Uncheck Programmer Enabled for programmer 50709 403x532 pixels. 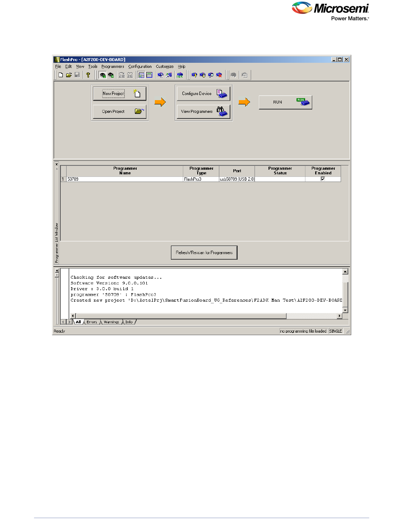coord(323,179)
